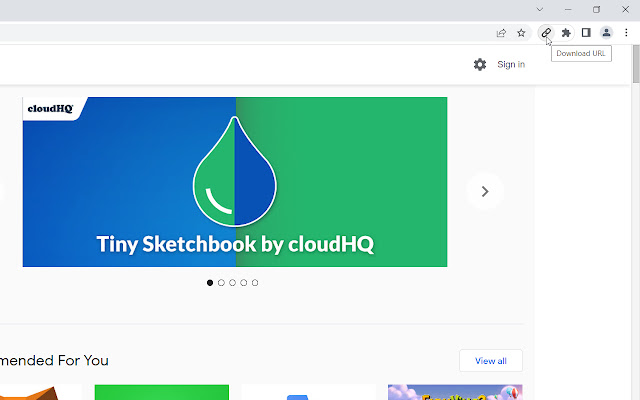
Task: Click the Download URL extension icon
Action: pos(546,33)
